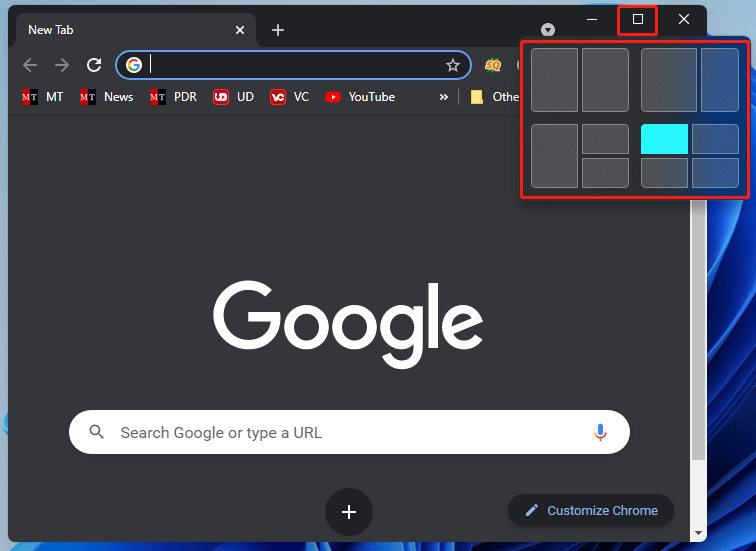Go forward with the forward arrow
The width and height of the screenshot is (756, 551).
point(62,65)
